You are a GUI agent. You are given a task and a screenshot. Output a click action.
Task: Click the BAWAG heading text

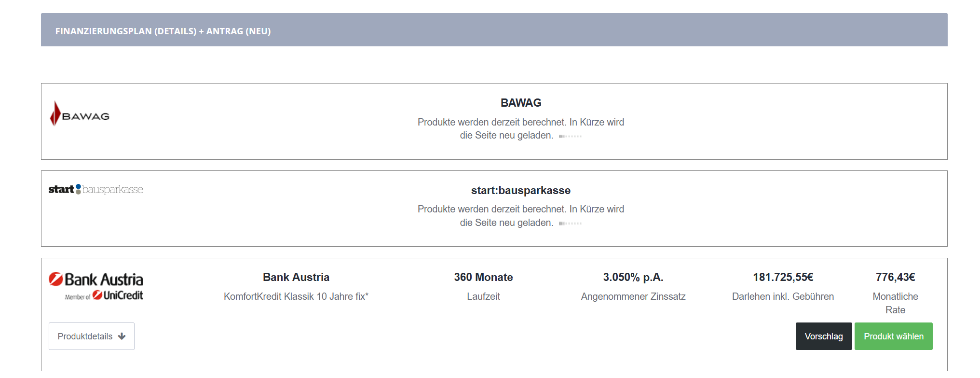click(x=521, y=103)
